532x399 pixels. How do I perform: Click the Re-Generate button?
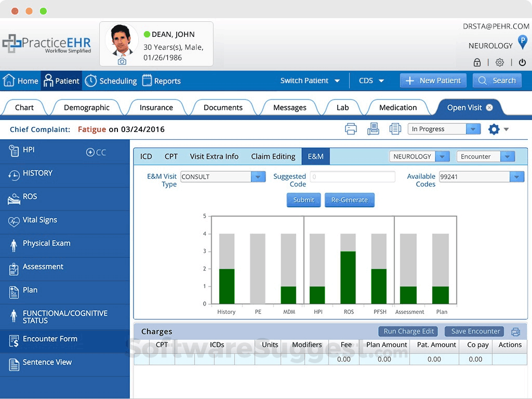349,199
